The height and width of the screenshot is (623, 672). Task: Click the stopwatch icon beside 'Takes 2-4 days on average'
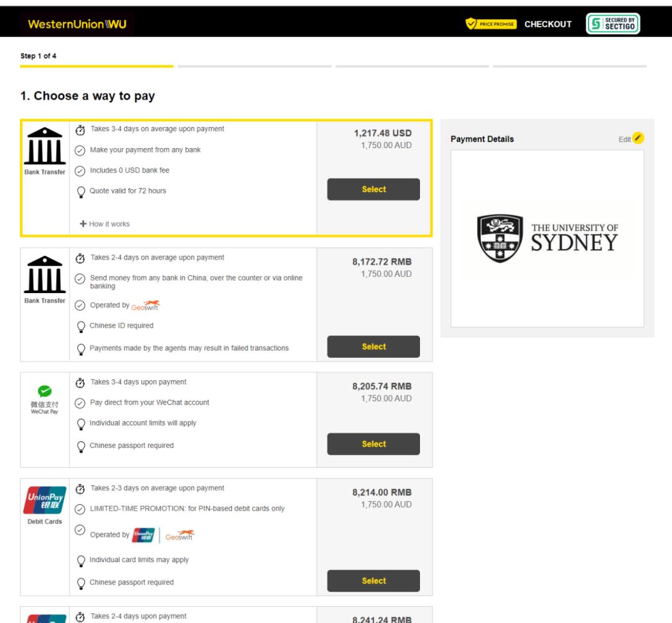coord(80,258)
